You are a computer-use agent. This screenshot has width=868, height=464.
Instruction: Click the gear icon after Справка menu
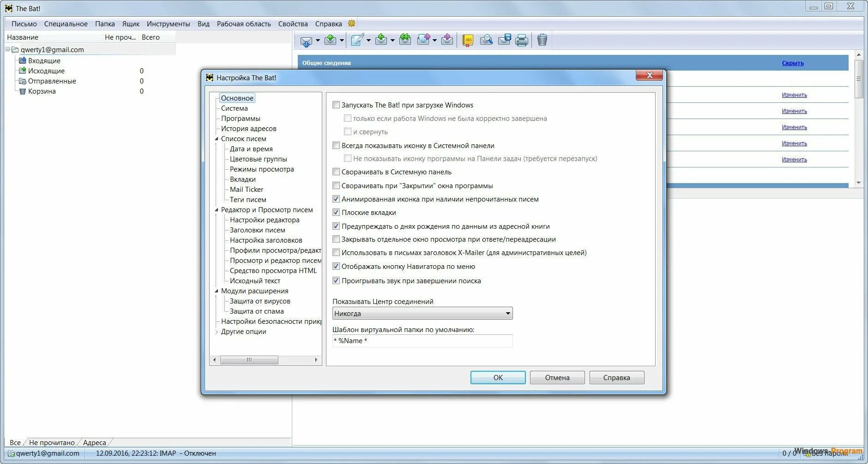pos(351,24)
